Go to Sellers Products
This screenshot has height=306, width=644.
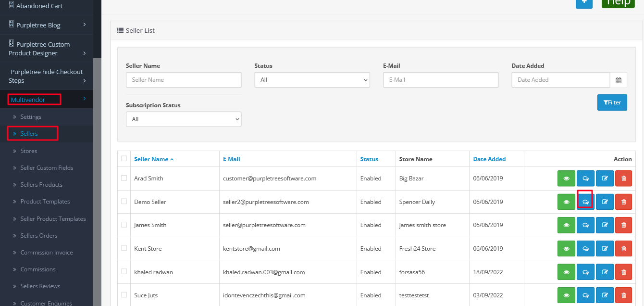tap(41, 185)
